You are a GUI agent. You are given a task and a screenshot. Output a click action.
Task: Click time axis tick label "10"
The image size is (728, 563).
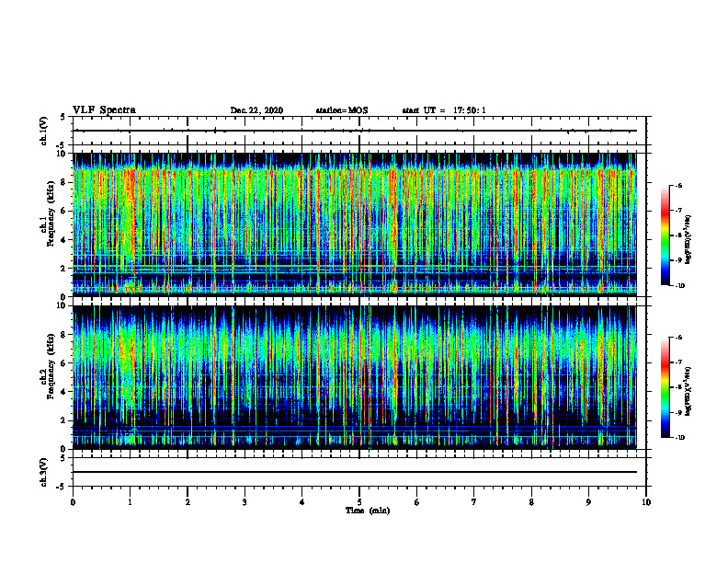tap(646, 502)
